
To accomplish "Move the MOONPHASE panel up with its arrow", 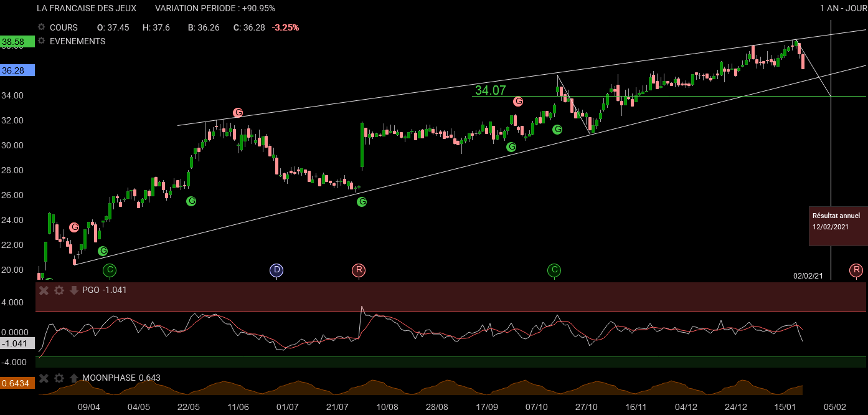I will (74, 378).
